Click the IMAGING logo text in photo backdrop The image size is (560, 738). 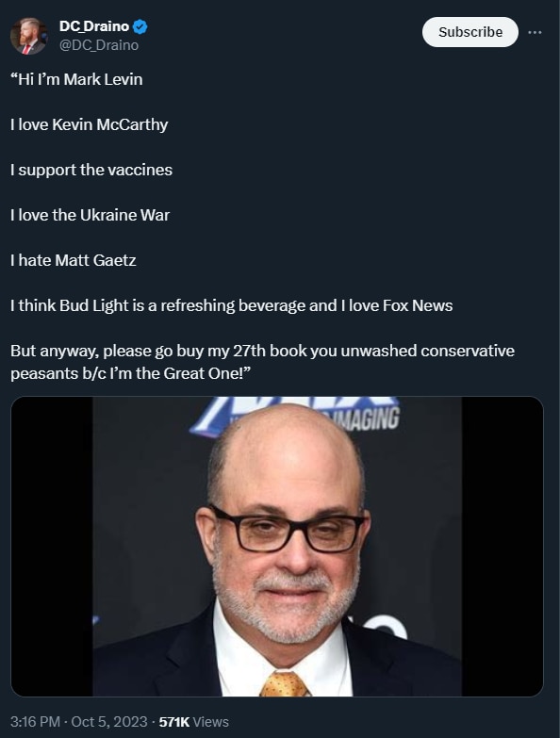point(366,418)
